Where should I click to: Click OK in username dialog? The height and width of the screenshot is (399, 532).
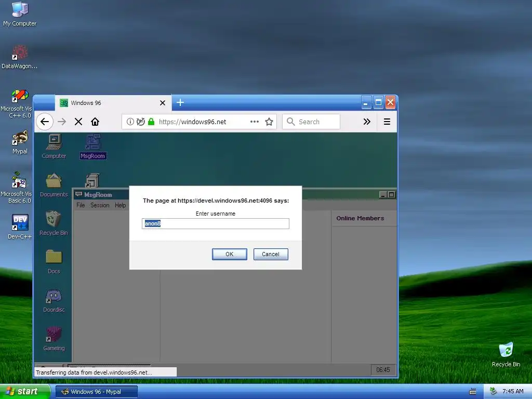tap(229, 254)
